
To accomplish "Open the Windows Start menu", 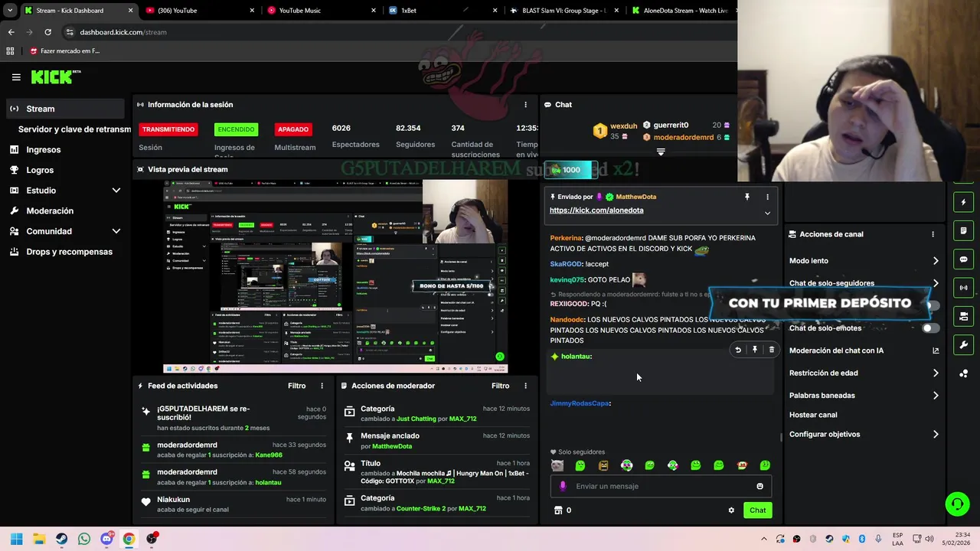I will tap(17, 539).
